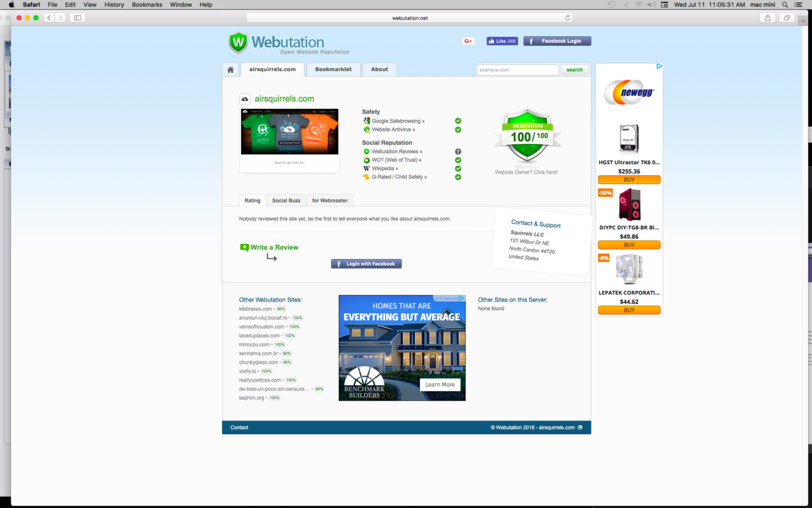Screen dimensions: 812x508
Task: Click the AdChoices icon on Newegg ad
Action: (x=659, y=66)
